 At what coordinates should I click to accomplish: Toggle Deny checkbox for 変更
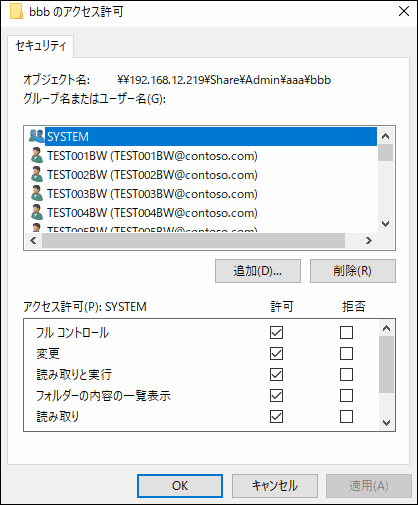tap(346, 353)
